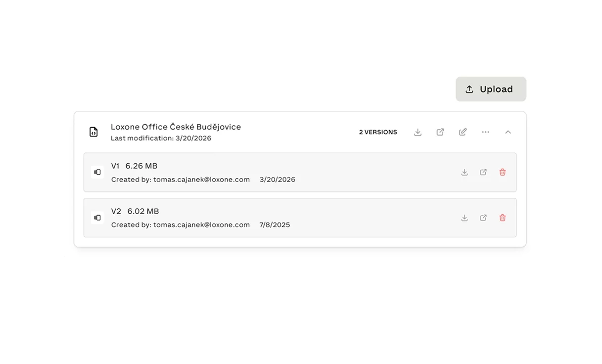Click the upload arrow icon inside Upload

(x=469, y=90)
